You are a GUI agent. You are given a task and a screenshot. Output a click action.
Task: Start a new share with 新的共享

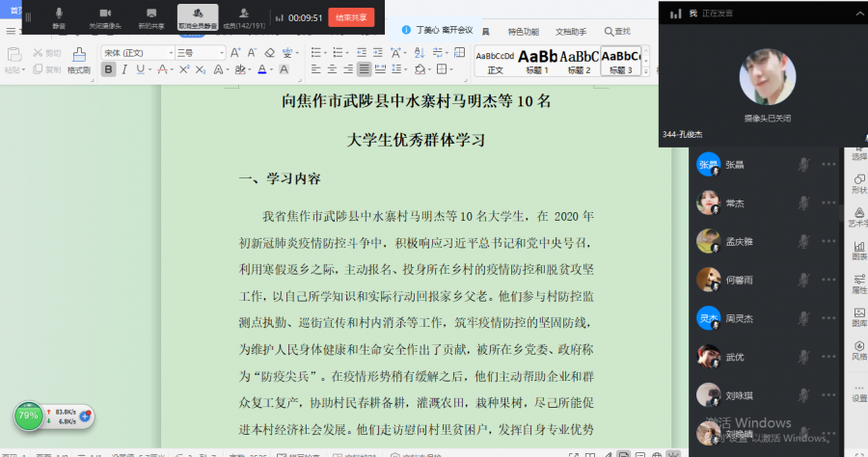(x=151, y=17)
